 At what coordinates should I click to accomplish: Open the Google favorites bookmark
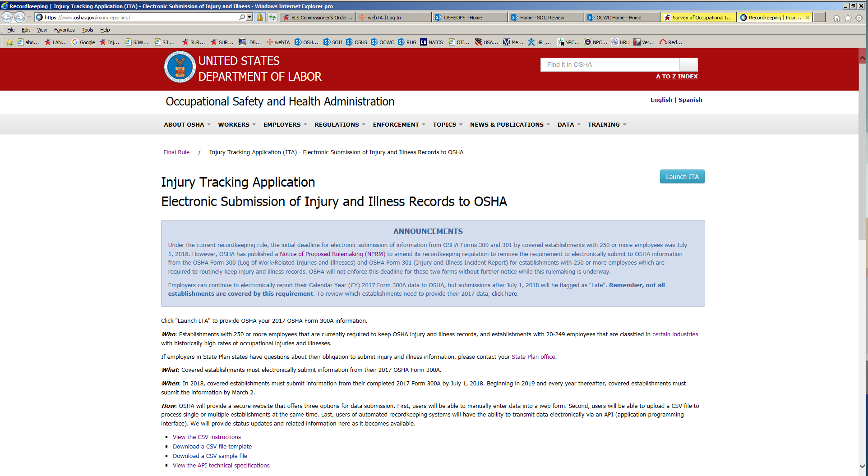(x=83, y=42)
